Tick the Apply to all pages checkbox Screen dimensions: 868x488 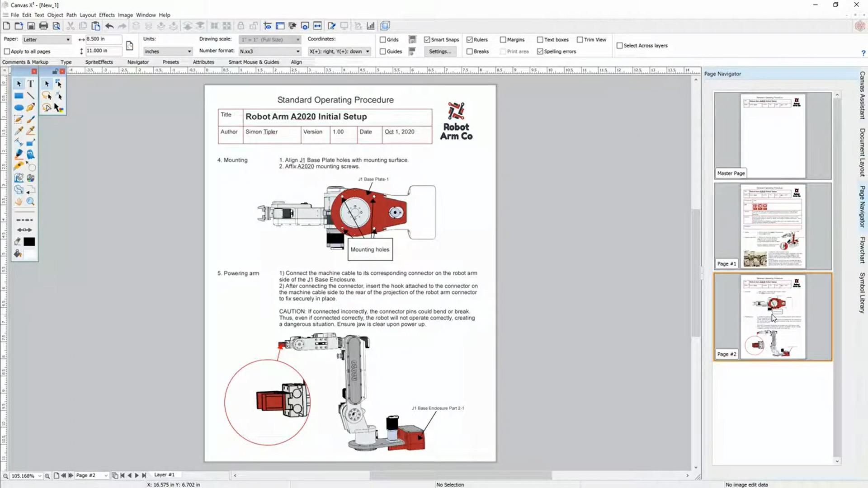pos(7,52)
